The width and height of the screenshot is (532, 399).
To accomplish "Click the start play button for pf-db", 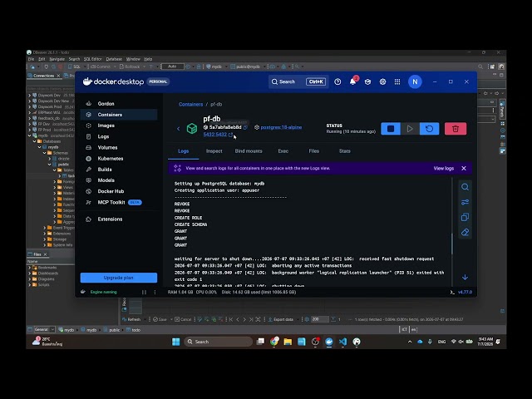I will coord(410,129).
